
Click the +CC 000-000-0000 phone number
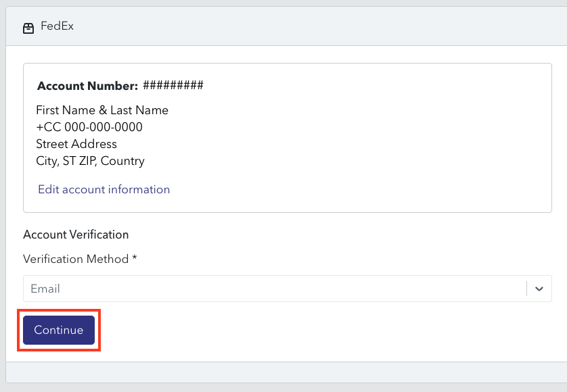point(89,127)
